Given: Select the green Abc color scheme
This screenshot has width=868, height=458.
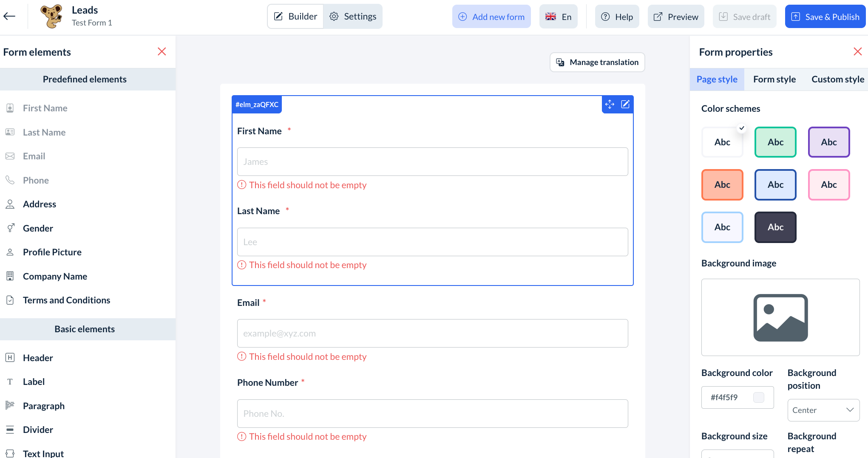Looking at the screenshot, I should click(775, 142).
